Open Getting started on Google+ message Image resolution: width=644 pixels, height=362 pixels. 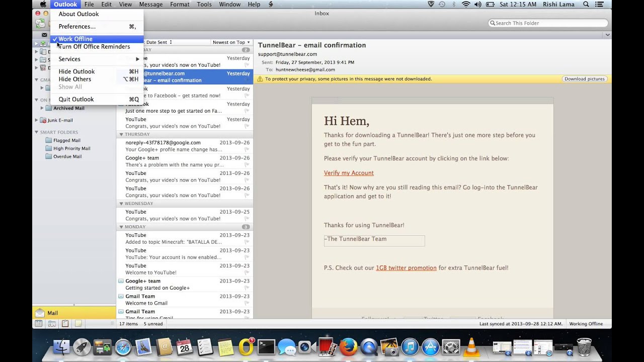pos(185,285)
